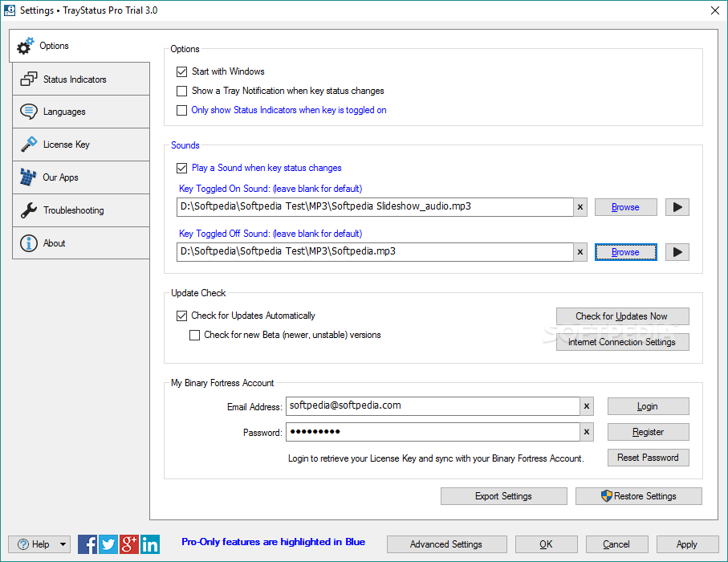Viewport: 728px width, 562px height.
Task: Enable Tray Notification when key status changes
Action: [181, 91]
